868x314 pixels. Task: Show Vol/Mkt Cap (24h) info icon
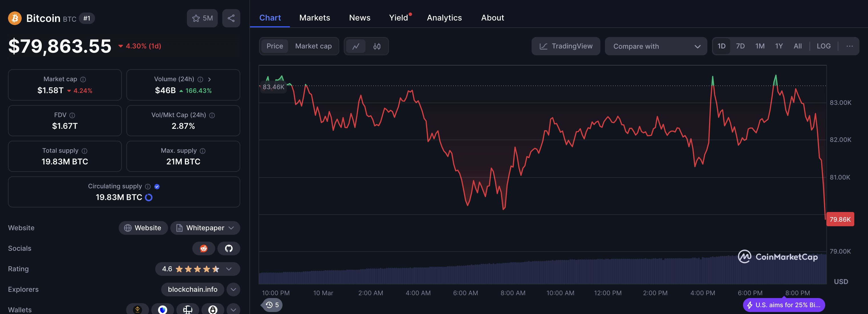point(212,115)
